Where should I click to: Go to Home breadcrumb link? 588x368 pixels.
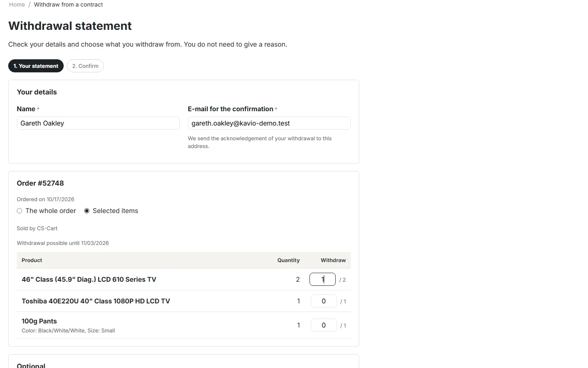coord(17,4)
